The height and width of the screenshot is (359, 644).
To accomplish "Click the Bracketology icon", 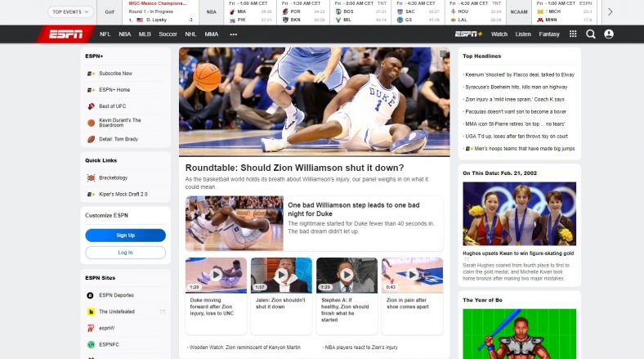I will [x=91, y=177].
